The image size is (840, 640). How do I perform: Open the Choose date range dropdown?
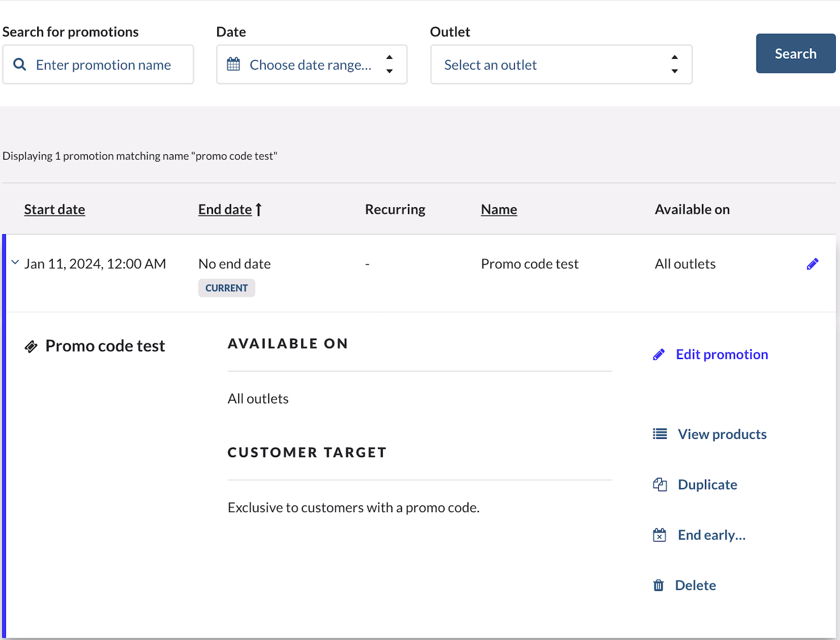click(x=311, y=64)
